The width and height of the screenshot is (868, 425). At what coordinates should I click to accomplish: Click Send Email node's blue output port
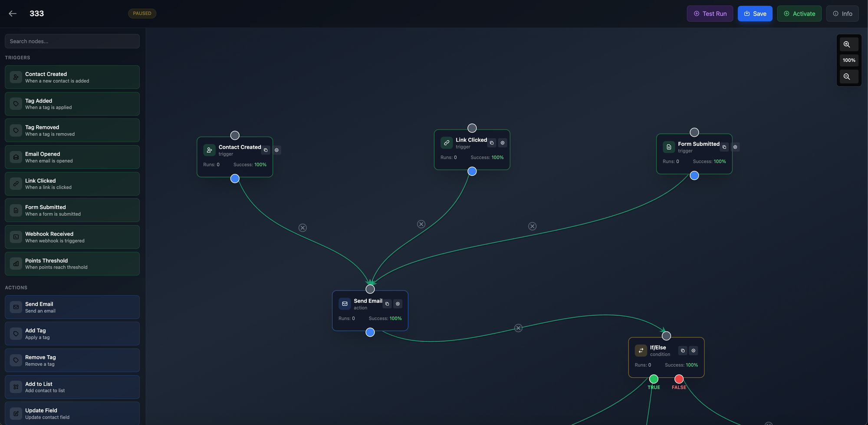pos(370,333)
